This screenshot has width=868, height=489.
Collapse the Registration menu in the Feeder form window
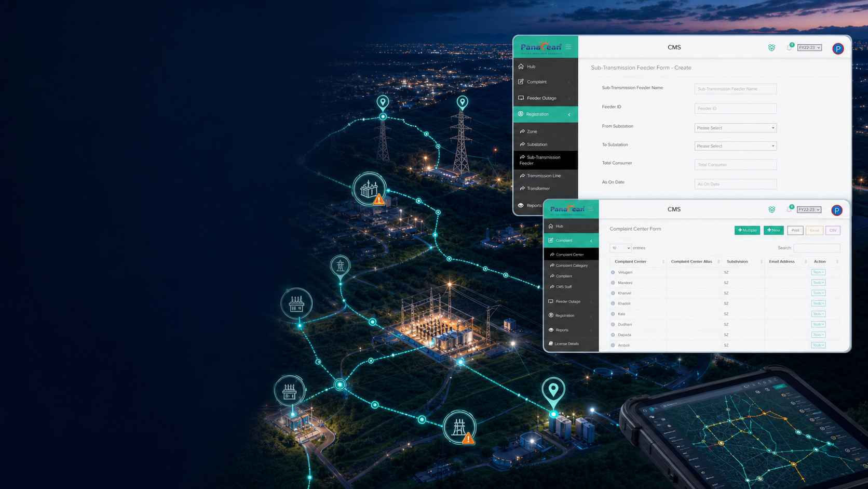546,114
